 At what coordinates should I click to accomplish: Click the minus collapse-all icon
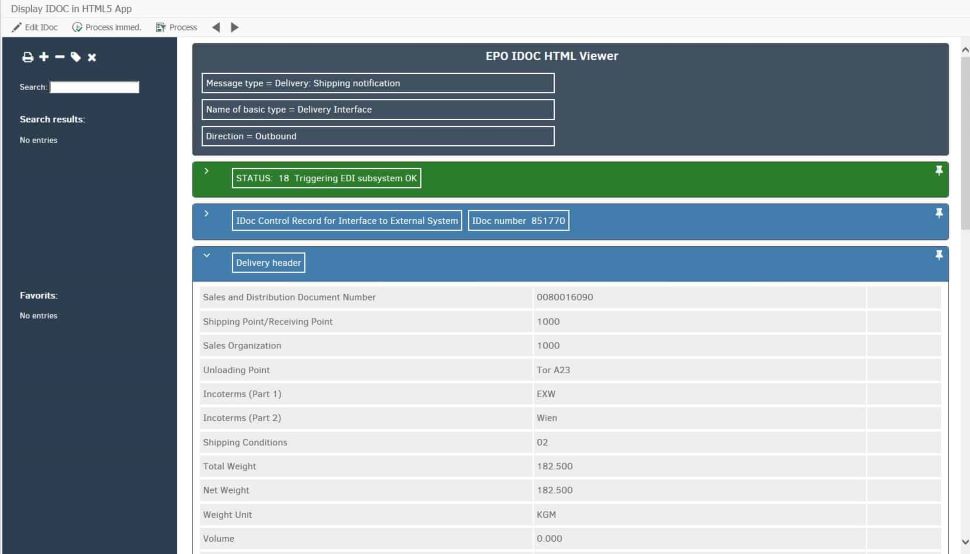point(59,58)
